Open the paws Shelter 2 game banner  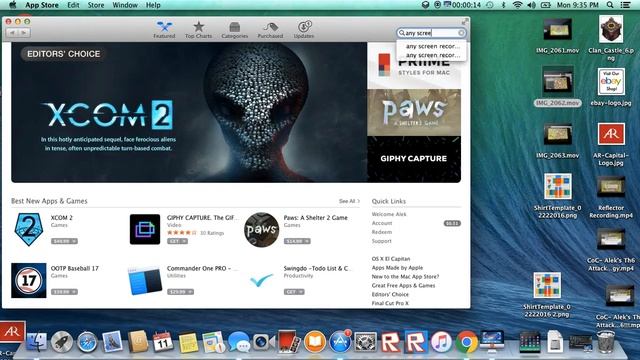[414, 113]
